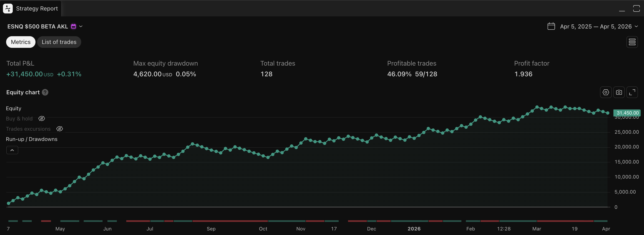This screenshot has width=644, height=235.
Task: Click the purple calendar icon beside strategy name
Action: (x=73, y=26)
